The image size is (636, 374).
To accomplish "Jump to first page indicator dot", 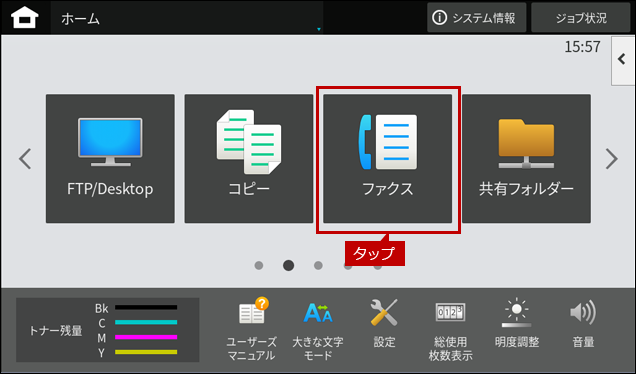I will coord(259,265).
